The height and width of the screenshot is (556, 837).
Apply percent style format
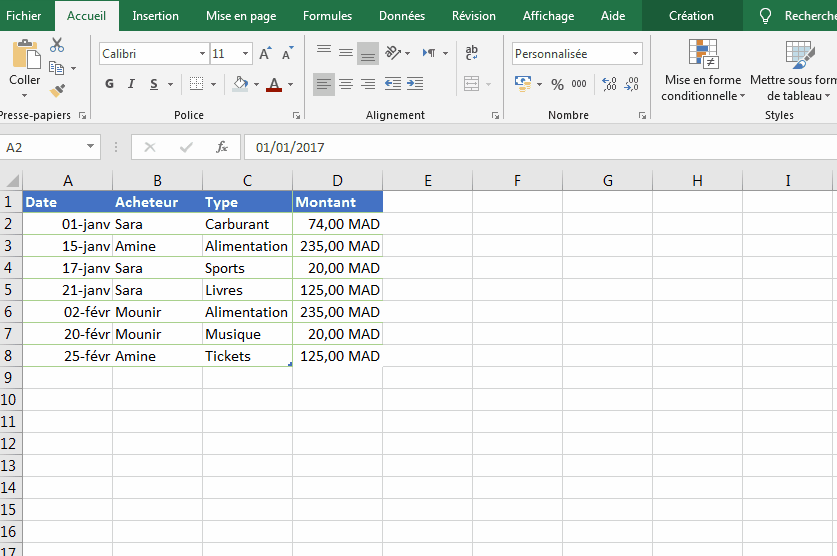tap(557, 84)
